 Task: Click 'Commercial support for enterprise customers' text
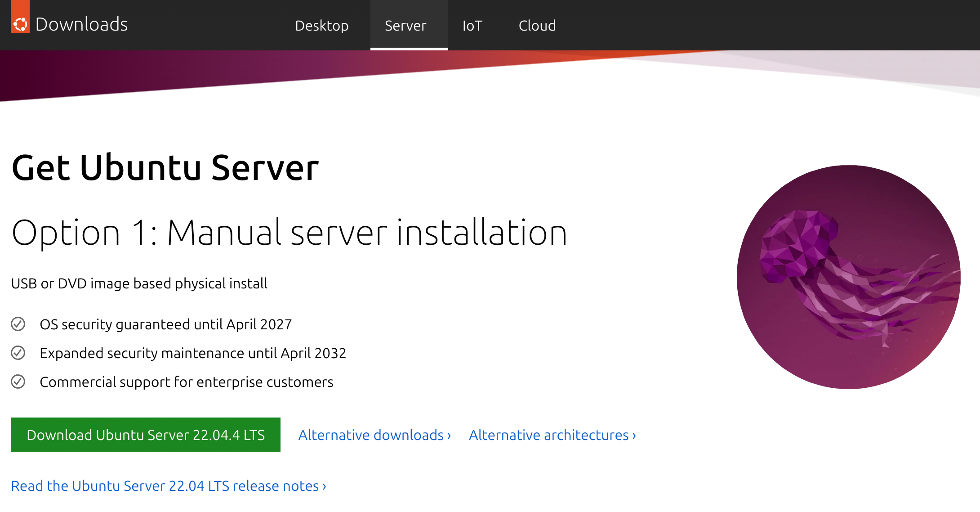[x=187, y=382]
